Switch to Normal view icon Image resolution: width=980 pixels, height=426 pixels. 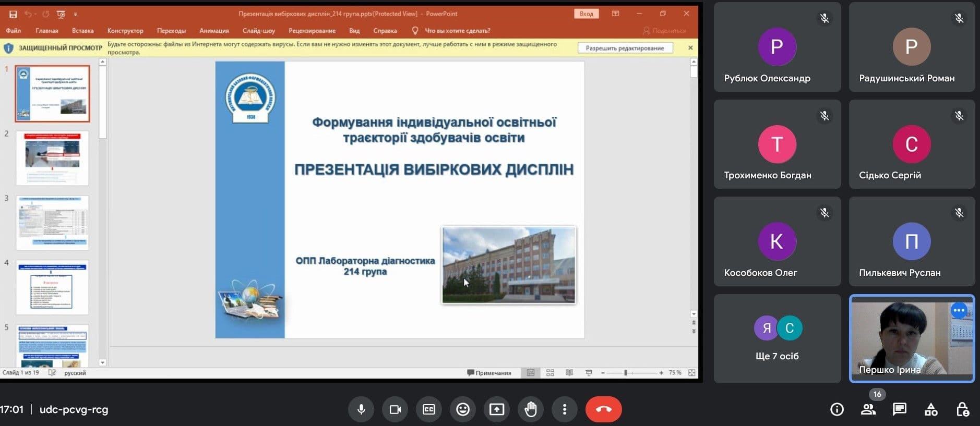pyautogui.click(x=531, y=373)
